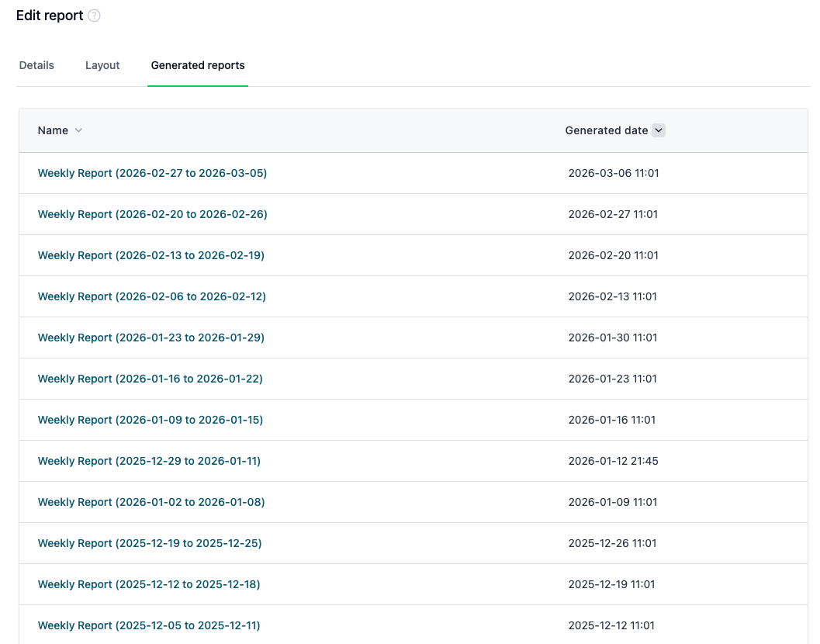
Task: Open Weekly Report (2026-01-02 to 2026-01-08)
Action: tap(151, 502)
